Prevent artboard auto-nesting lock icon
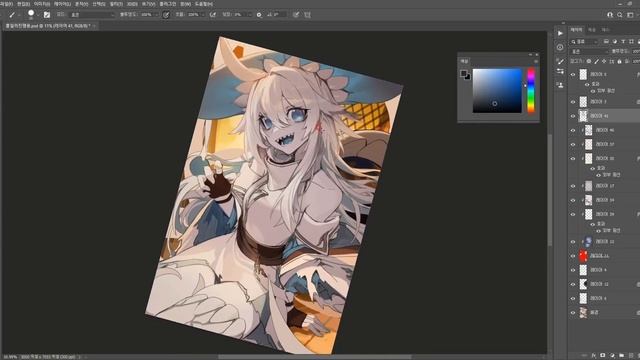Screen dimensions: 640x360 coord(611,61)
